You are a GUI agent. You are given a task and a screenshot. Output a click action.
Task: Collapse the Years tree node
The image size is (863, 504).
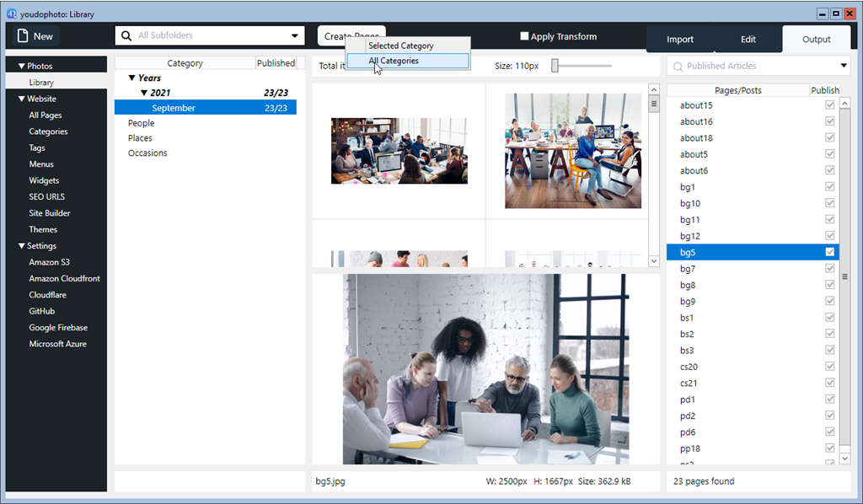pos(131,78)
